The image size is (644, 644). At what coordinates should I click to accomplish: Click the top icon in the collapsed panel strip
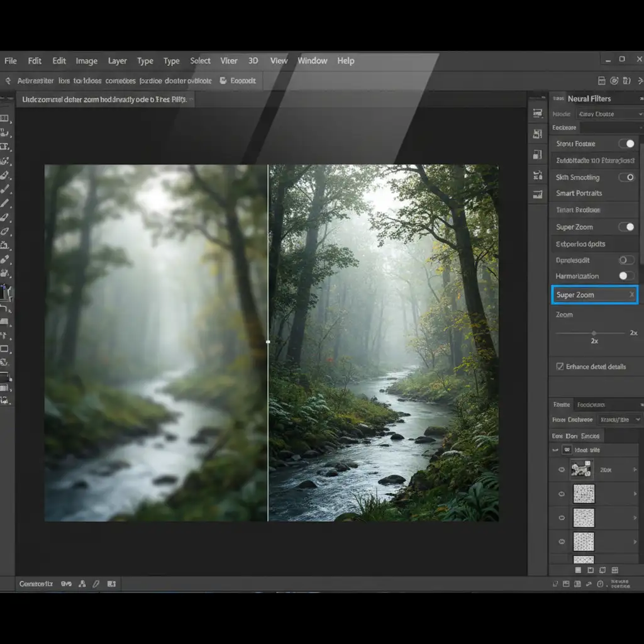click(x=538, y=113)
